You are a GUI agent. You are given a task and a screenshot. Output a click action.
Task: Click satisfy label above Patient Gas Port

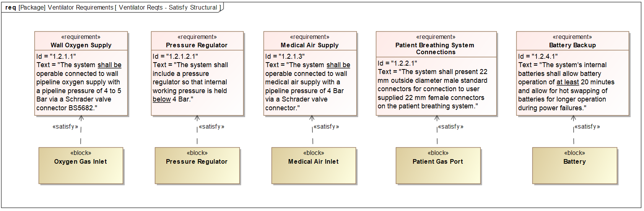(451, 127)
